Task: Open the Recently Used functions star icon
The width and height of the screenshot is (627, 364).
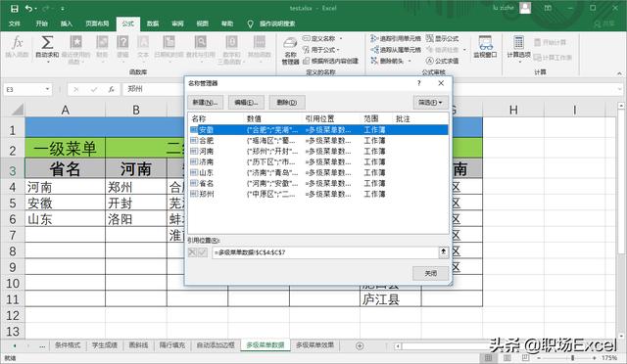Action: point(76,42)
